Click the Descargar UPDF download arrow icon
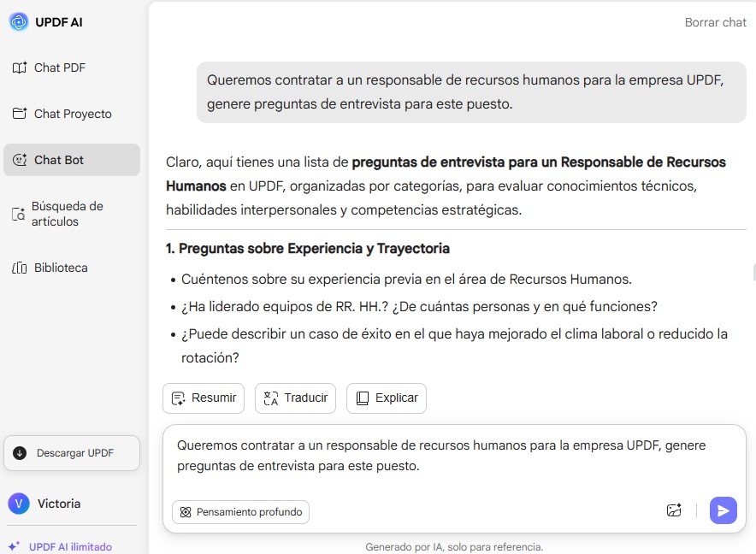Screen dimensions: 756x554 20,453
